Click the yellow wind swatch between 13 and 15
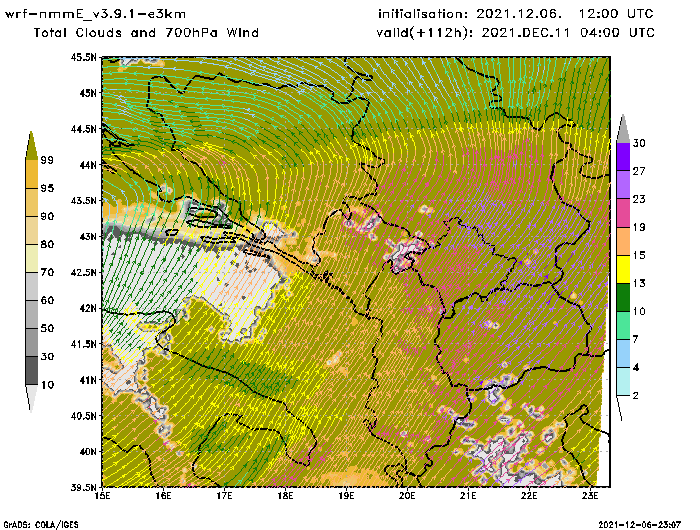The image size is (700, 530). coord(623,269)
